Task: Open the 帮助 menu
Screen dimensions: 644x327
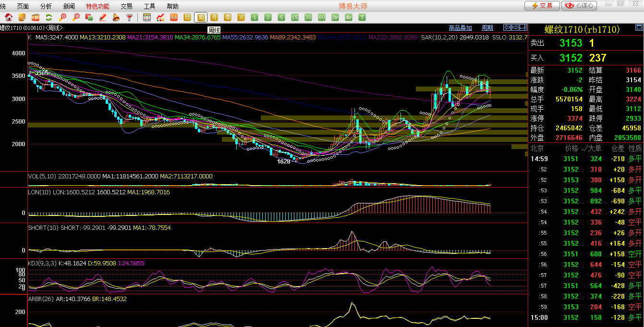Action: point(172,6)
